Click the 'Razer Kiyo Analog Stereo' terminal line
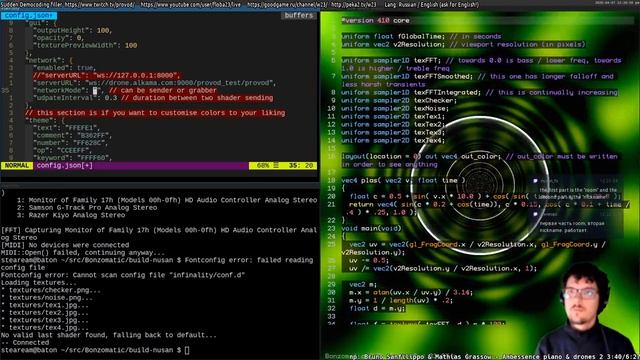The height and width of the screenshot is (360, 640). click(71, 215)
